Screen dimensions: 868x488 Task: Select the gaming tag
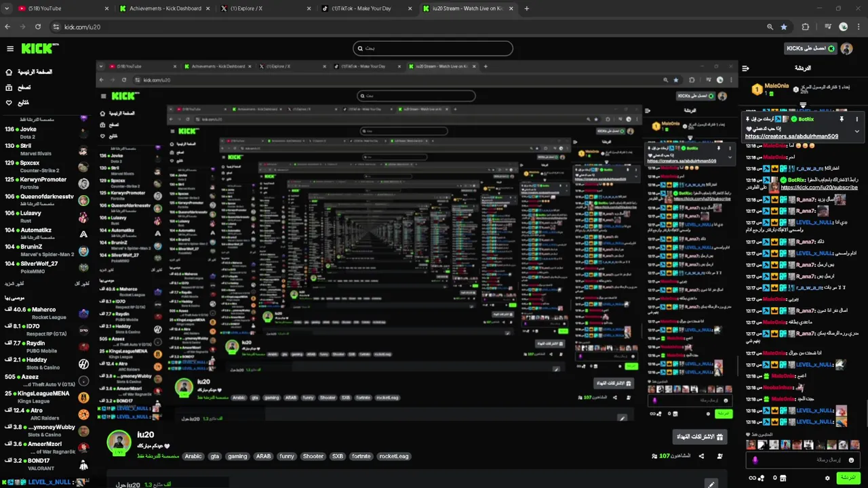point(237,456)
